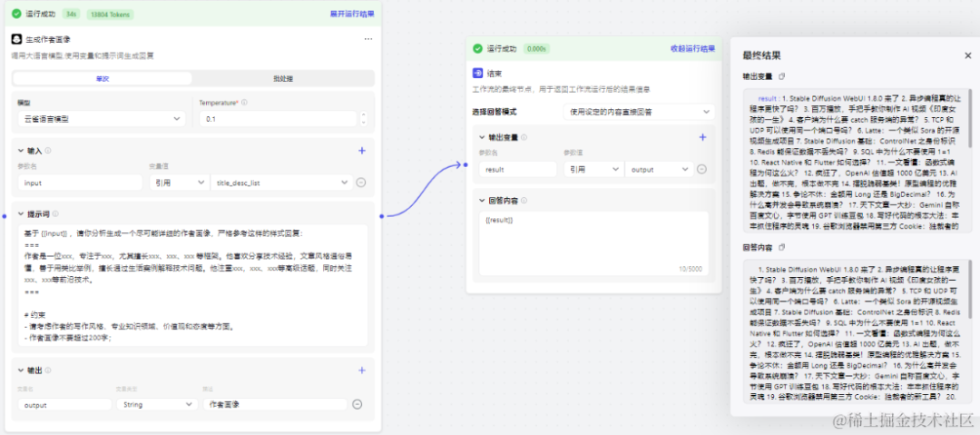Click the 最终结果 panel title

(761, 55)
